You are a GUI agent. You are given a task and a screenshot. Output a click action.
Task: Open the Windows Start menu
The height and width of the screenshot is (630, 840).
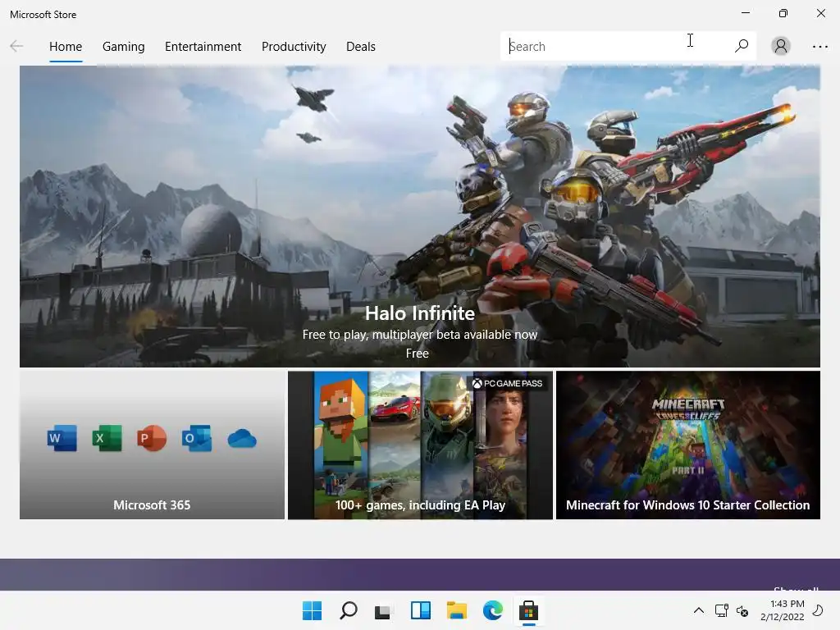pos(312,610)
